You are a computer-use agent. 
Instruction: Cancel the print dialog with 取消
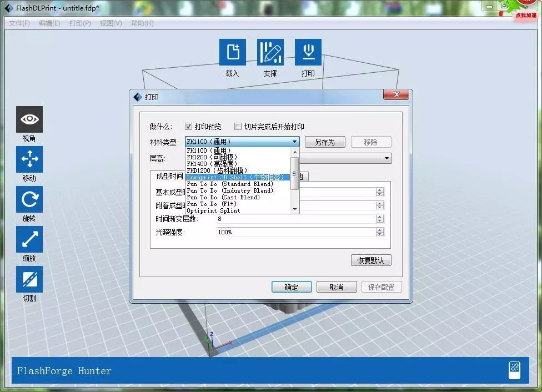click(x=337, y=287)
